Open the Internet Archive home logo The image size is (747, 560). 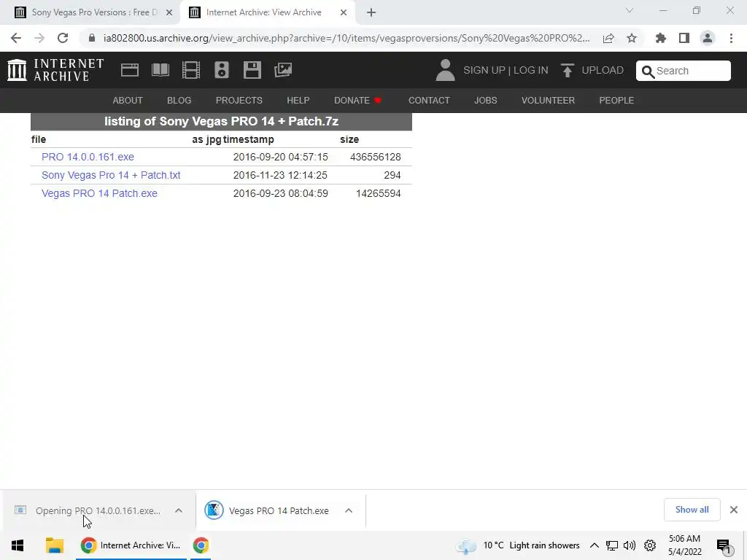55,70
